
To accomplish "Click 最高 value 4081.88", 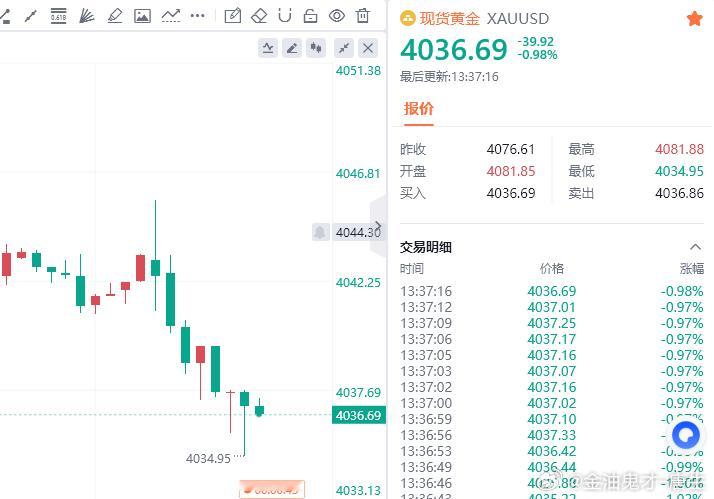I will point(679,149).
